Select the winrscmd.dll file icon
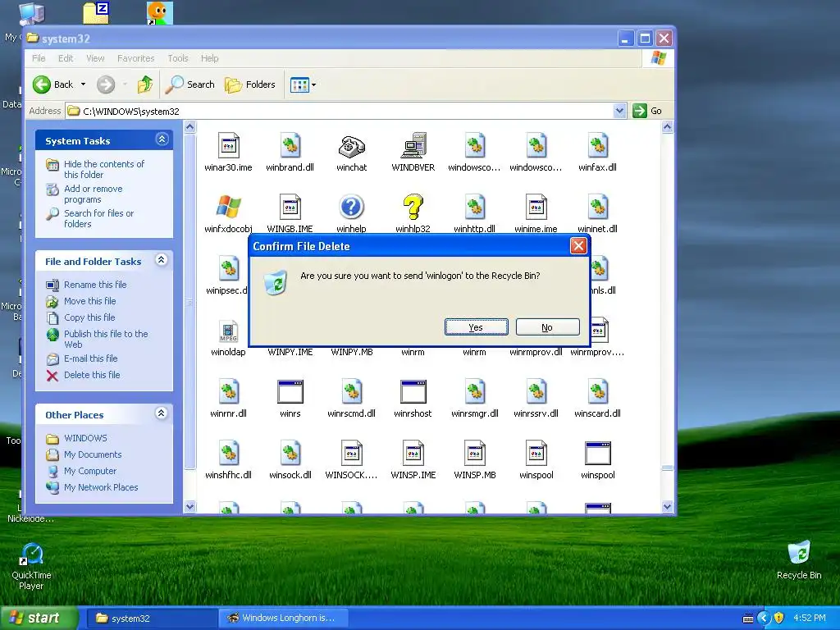 pyautogui.click(x=351, y=391)
